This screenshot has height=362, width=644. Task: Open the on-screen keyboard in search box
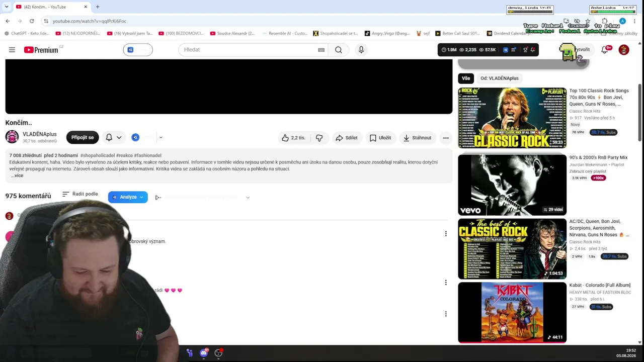tap(321, 50)
